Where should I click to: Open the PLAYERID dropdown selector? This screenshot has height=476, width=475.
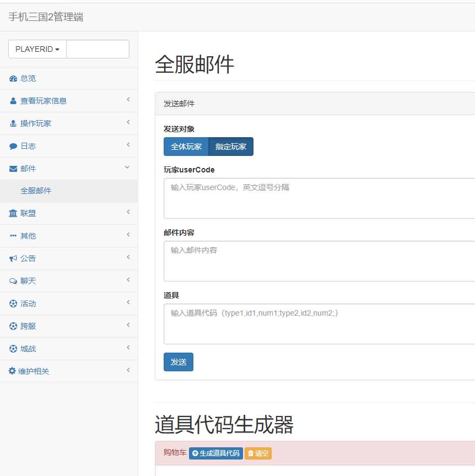[x=37, y=49]
